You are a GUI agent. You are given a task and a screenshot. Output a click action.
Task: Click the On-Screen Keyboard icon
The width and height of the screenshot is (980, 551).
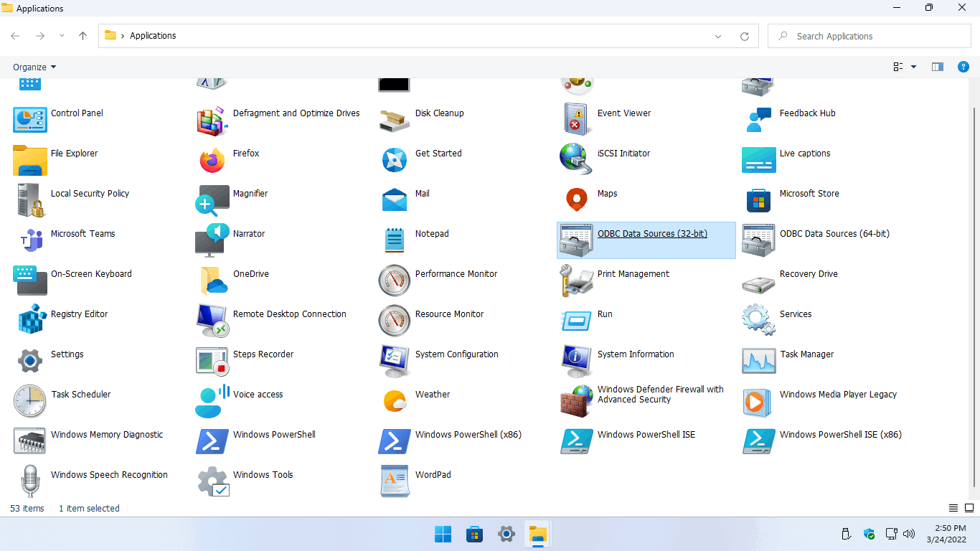[x=30, y=281]
